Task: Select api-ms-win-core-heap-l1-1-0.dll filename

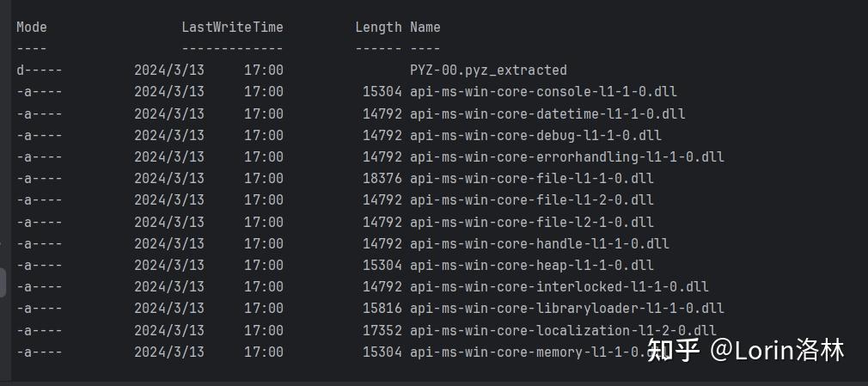Action: point(531,266)
